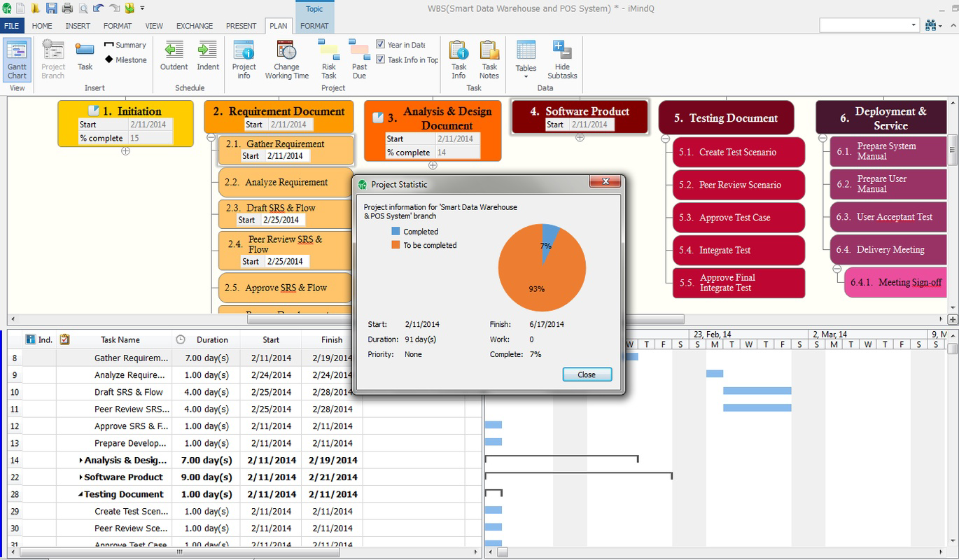Save the document from quick access toolbar
This screenshot has height=560, width=959.
[52, 8]
